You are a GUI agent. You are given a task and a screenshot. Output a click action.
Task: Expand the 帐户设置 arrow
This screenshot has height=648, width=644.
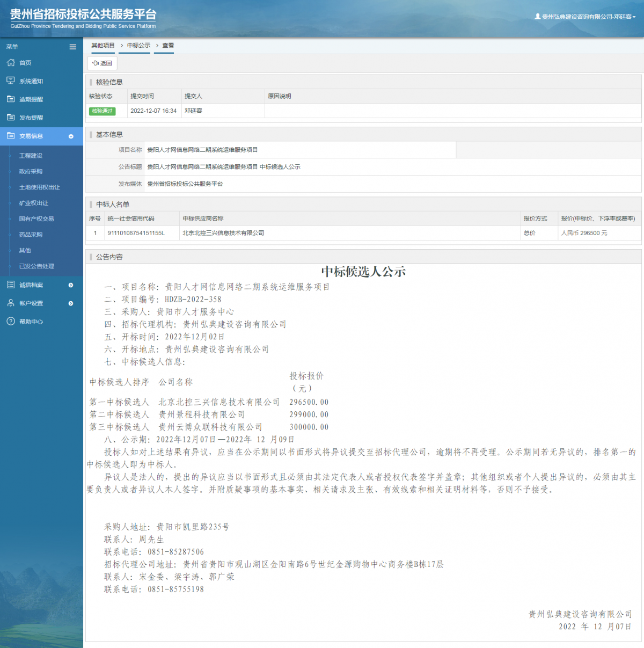(71, 303)
